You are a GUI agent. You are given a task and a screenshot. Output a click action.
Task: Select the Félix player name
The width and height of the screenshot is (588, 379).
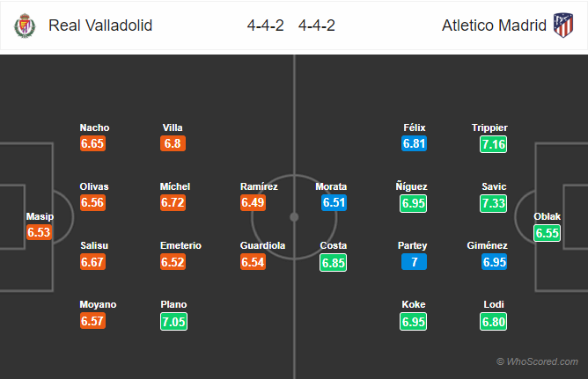pyautogui.click(x=414, y=128)
